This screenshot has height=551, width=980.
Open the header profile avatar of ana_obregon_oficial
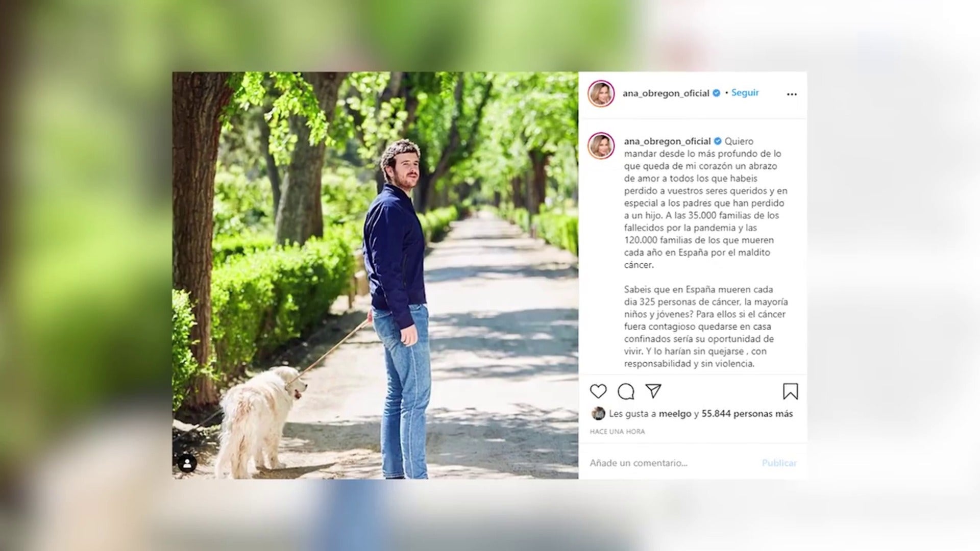click(601, 93)
